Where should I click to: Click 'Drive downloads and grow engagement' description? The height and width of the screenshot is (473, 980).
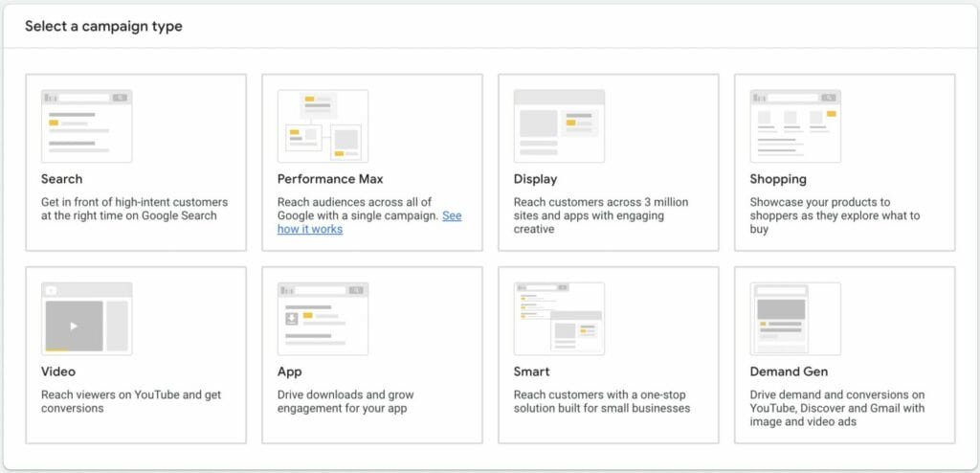coord(345,402)
